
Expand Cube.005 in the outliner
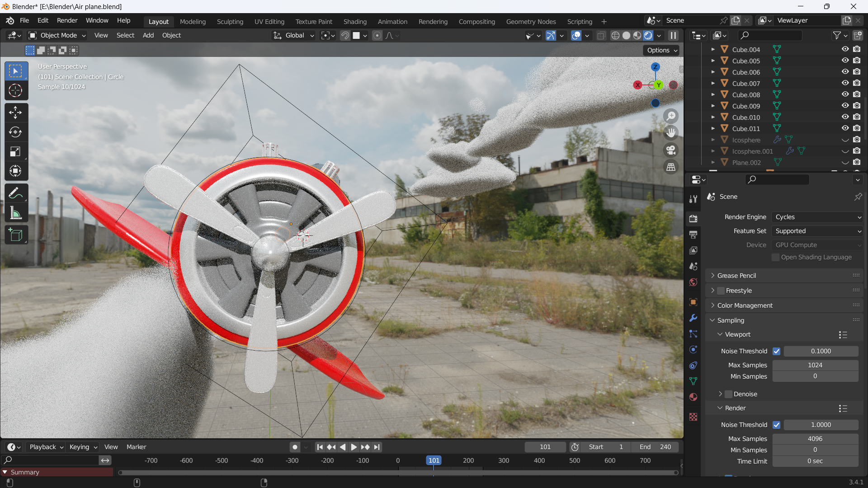pos(713,61)
